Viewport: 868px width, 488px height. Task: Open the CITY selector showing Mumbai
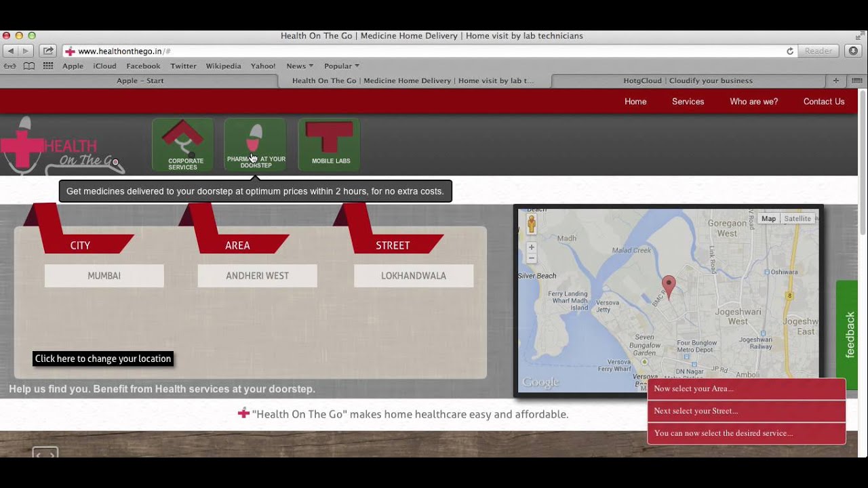pyautogui.click(x=104, y=276)
